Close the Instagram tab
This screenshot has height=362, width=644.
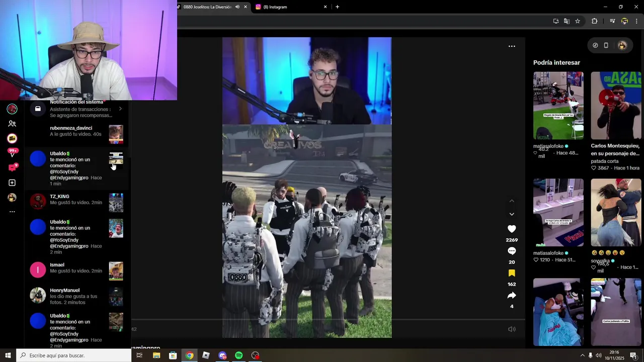coord(325,7)
